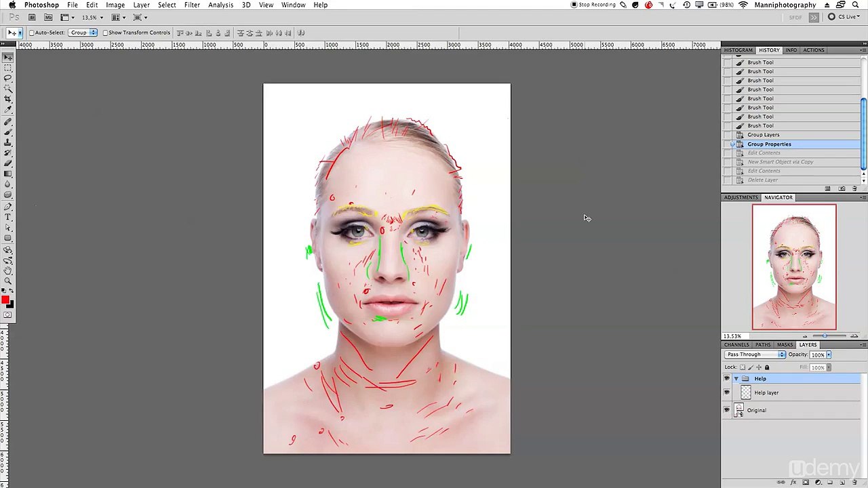Click the Navigator preview thumbnail
The width and height of the screenshot is (868, 488).
(x=794, y=267)
